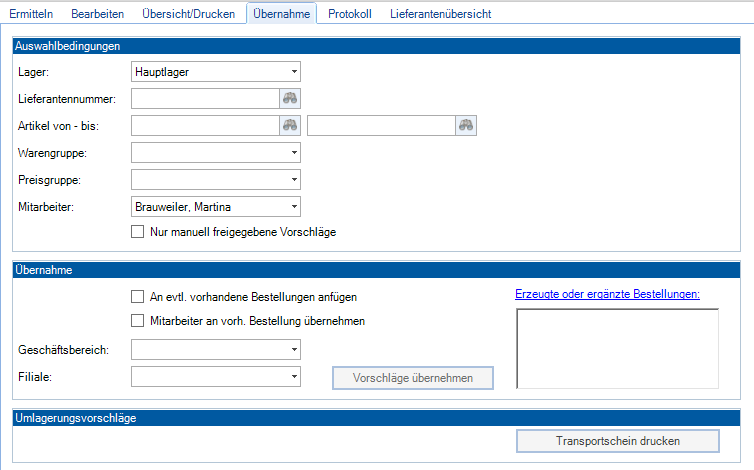Image resolution: width=754 pixels, height=470 pixels.
Task: Switch to the Ermitteln tab
Action: 31,14
